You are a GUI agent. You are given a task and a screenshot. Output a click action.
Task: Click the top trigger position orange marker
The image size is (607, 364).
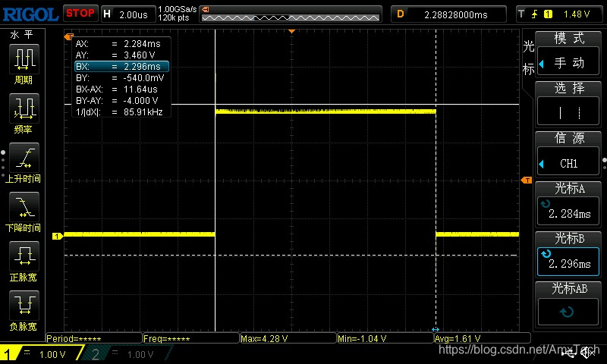[x=292, y=31]
